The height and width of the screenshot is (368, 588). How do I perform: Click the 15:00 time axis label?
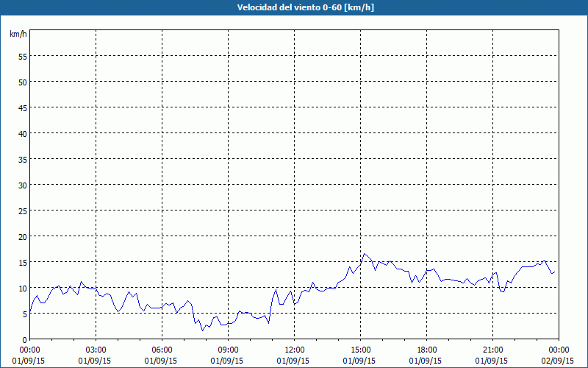(360, 350)
